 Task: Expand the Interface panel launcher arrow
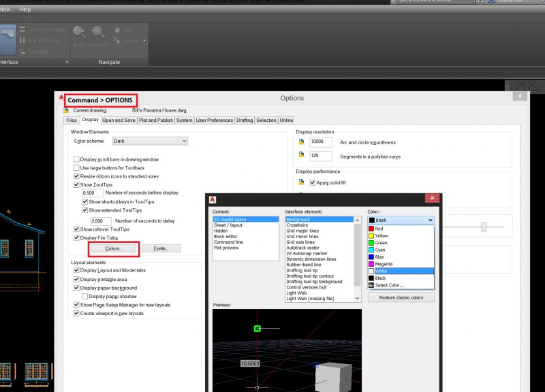67,62
